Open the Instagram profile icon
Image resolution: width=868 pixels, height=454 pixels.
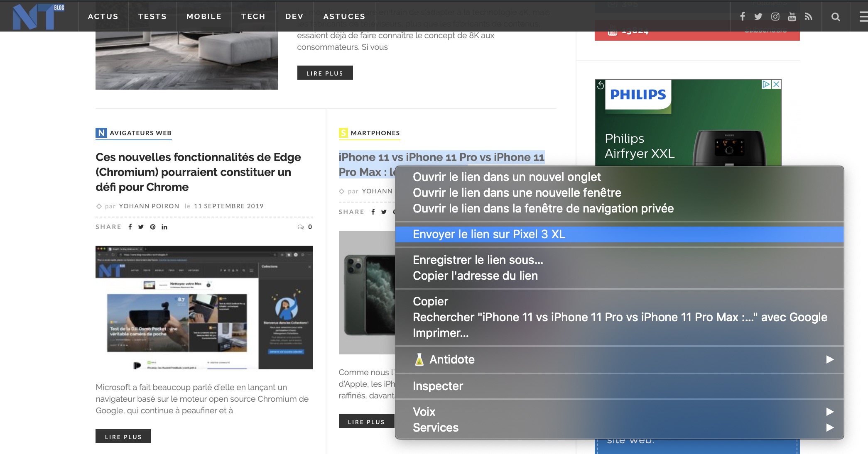(x=775, y=17)
